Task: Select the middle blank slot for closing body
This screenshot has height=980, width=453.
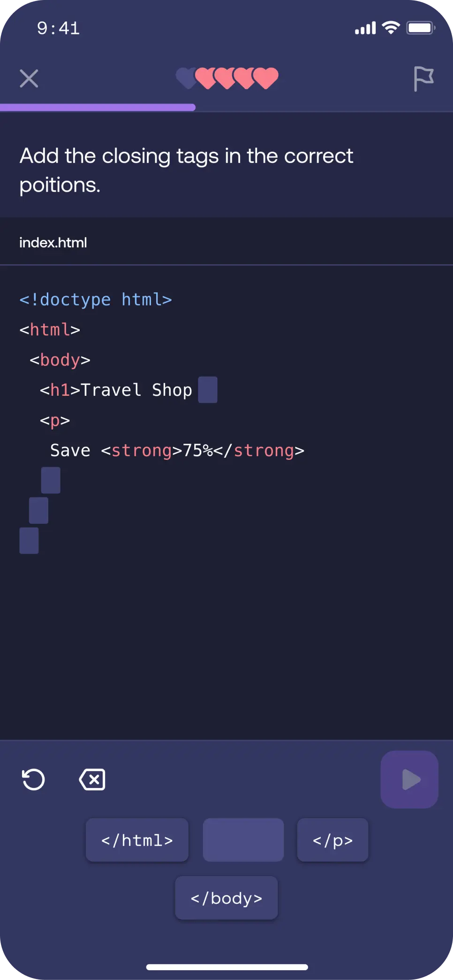Action: coord(38,511)
